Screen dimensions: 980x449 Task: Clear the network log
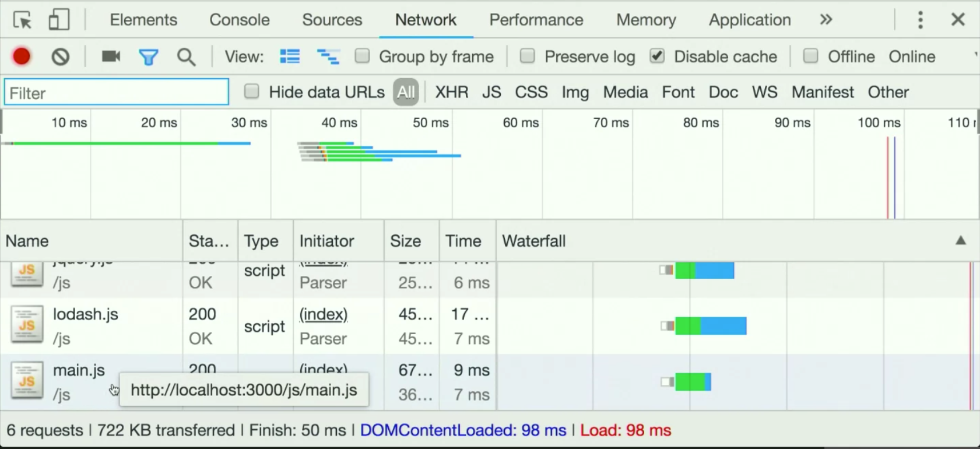coord(61,57)
